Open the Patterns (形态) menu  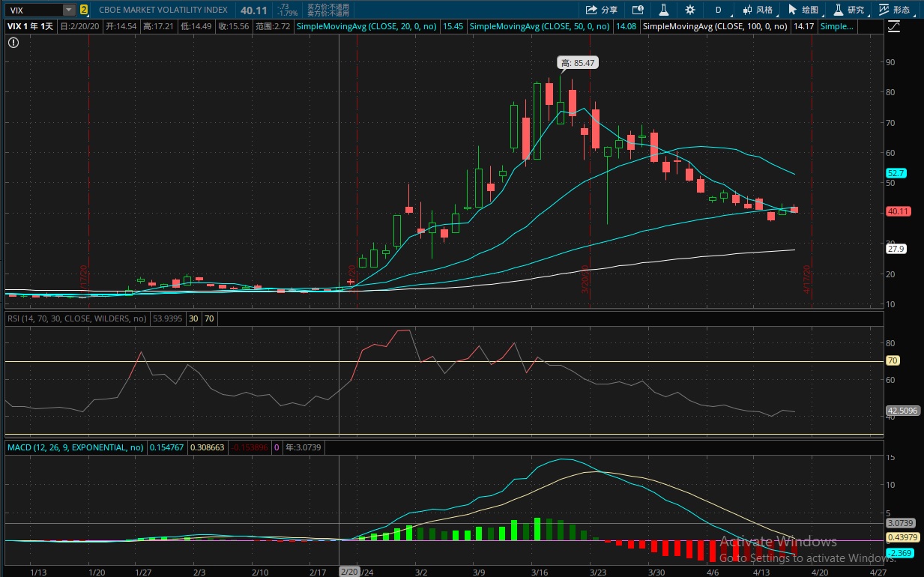click(x=895, y=10)
